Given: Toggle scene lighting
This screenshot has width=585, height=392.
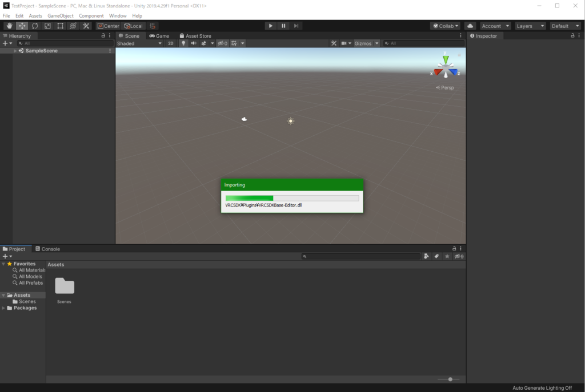Looking at the screenshot, I should click(x=183, y=43).
